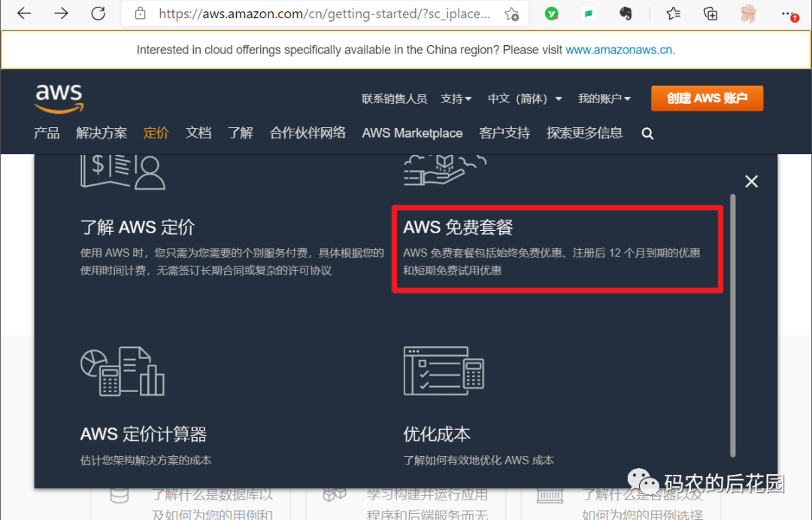The width and height of the screenshot is (812, 520).
Task: Open the Evernote elephant extension
Action: (626, 14)
